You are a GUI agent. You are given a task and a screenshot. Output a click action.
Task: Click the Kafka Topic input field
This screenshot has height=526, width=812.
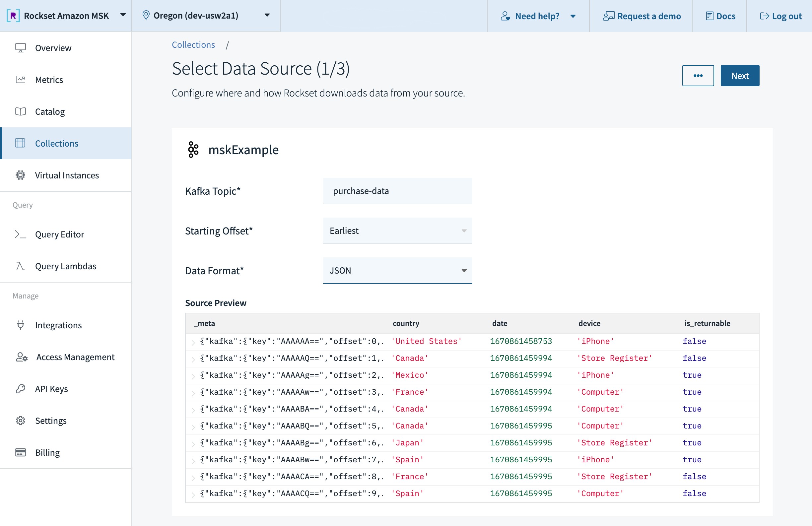tap(397, 191)
